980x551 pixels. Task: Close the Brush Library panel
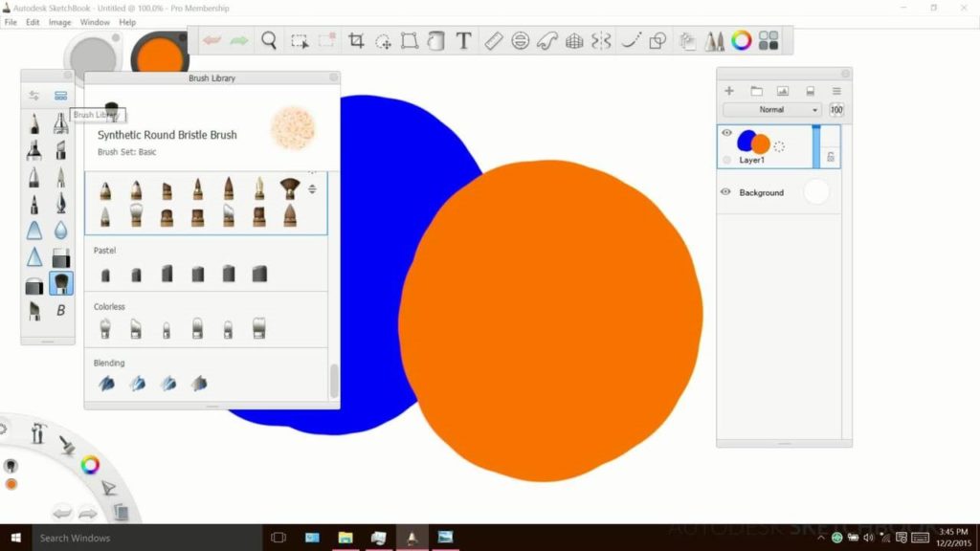(x=333, y=77)
